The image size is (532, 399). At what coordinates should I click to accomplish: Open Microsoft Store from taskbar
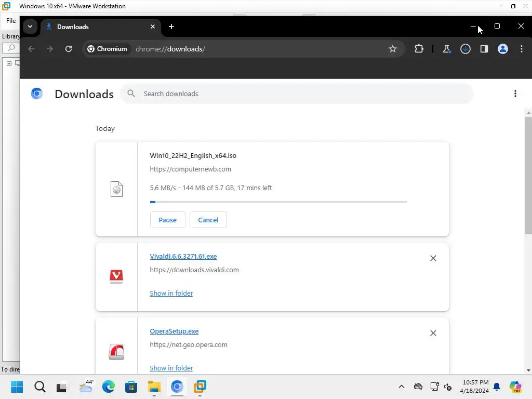coord(131,387)
